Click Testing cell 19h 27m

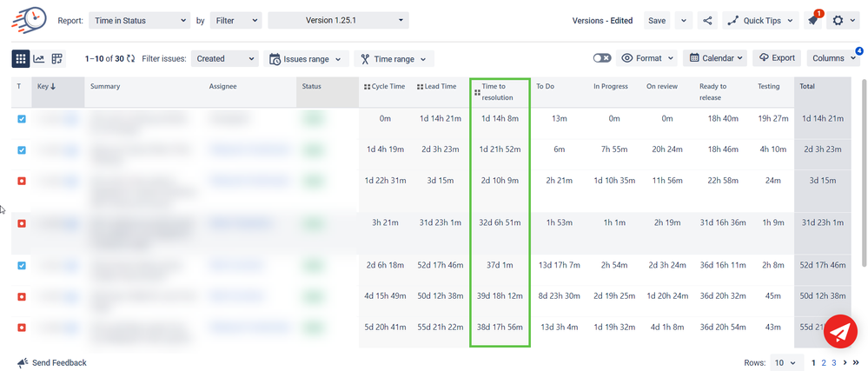[772, 118]
